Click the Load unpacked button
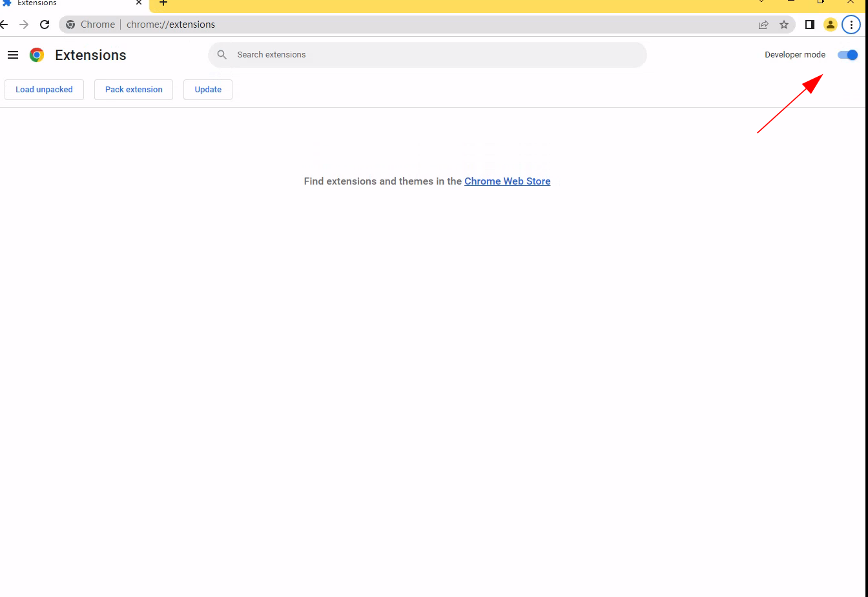This screenshot has height=597, width=868. pos(44,89)
